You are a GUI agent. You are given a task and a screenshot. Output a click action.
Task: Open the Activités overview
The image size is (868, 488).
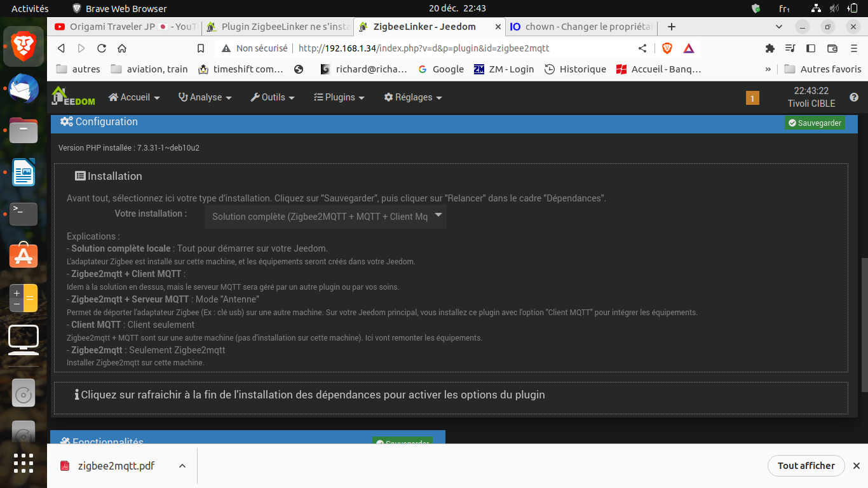click(x=30, y=8)
